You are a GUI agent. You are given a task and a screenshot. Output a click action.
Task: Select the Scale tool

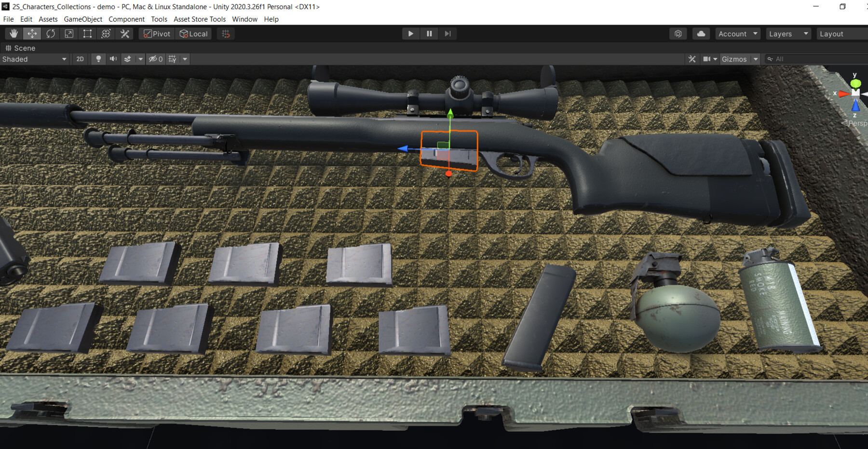[x=69, y=34]
